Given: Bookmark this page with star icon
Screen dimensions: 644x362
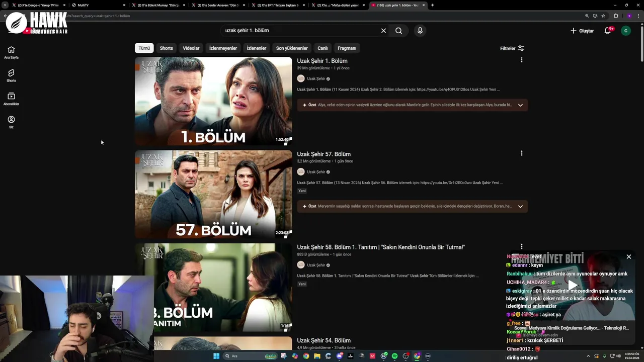Looking at the screenshot, I should (x=603, y=16).
